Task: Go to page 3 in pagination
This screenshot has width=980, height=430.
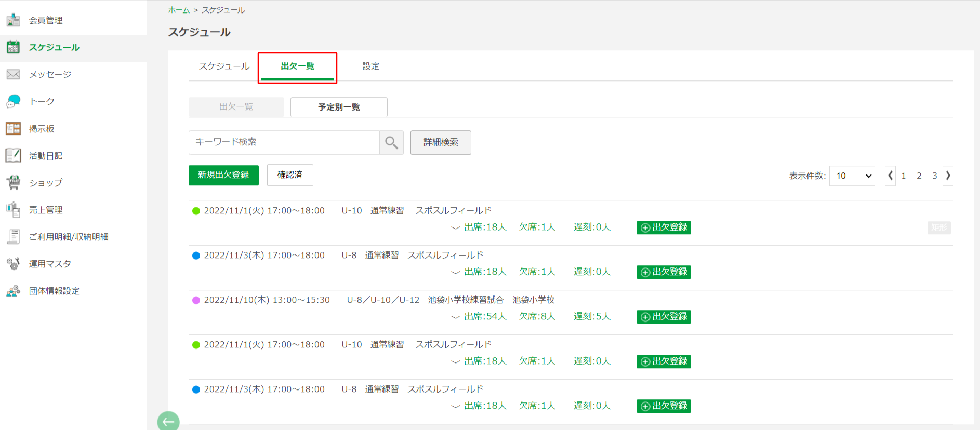Action: 935,176
